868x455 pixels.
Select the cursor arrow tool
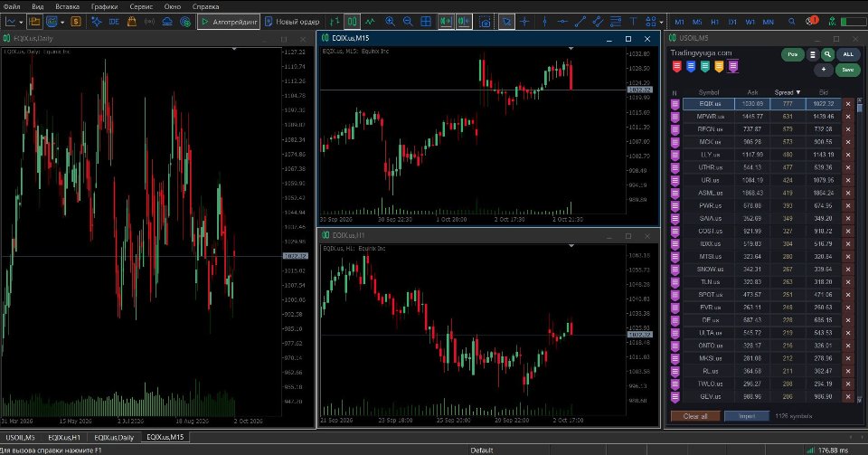[x=506, y=22]
